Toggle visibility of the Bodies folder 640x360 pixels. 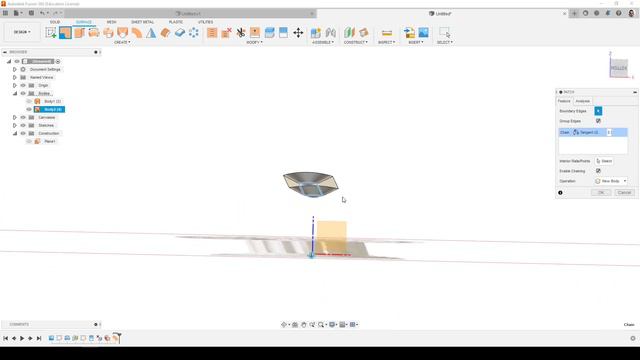click(x=23, y=93)
